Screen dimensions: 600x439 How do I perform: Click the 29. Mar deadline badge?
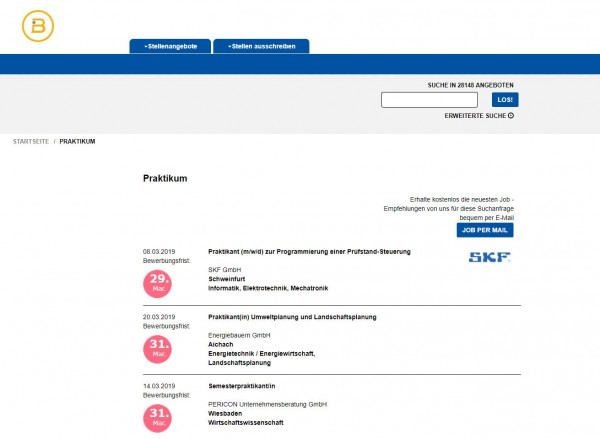coord(158,284)
